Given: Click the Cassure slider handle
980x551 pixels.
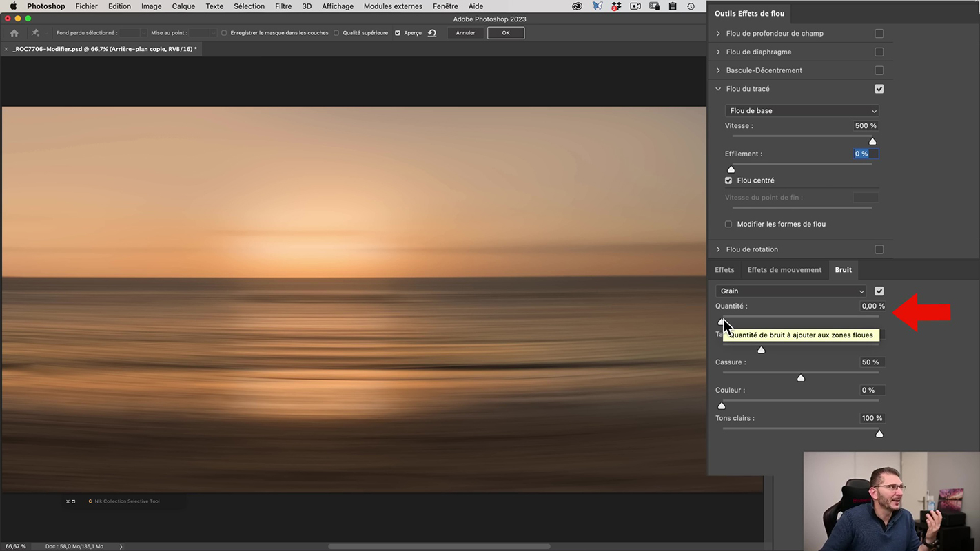Looking at the screenshot, I should [x=801, y=378].
